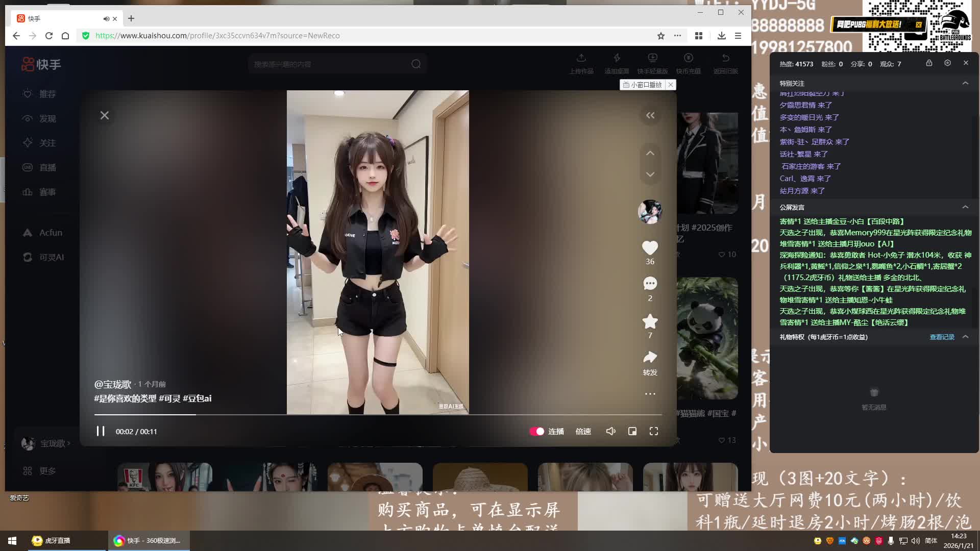Toggle the 连播 autoplay switch
Screen dimensions: 980x551
pos(537,432)
